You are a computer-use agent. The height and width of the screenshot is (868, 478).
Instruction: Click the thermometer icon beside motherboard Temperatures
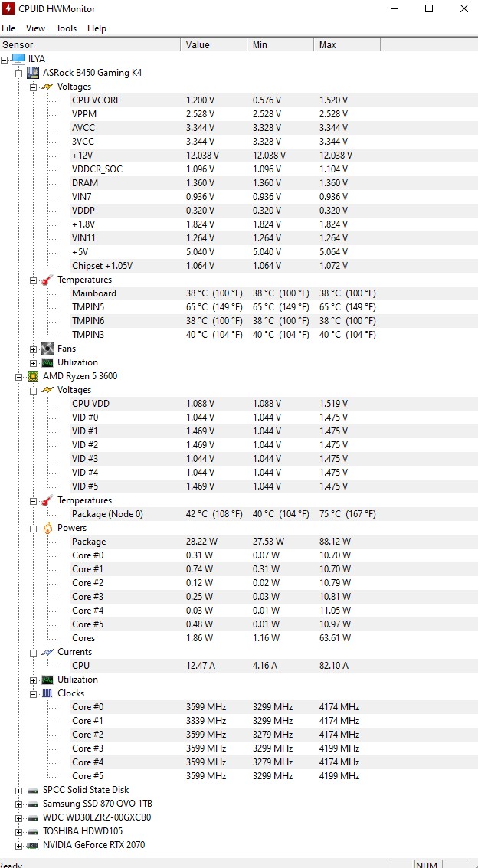[47, 280]
